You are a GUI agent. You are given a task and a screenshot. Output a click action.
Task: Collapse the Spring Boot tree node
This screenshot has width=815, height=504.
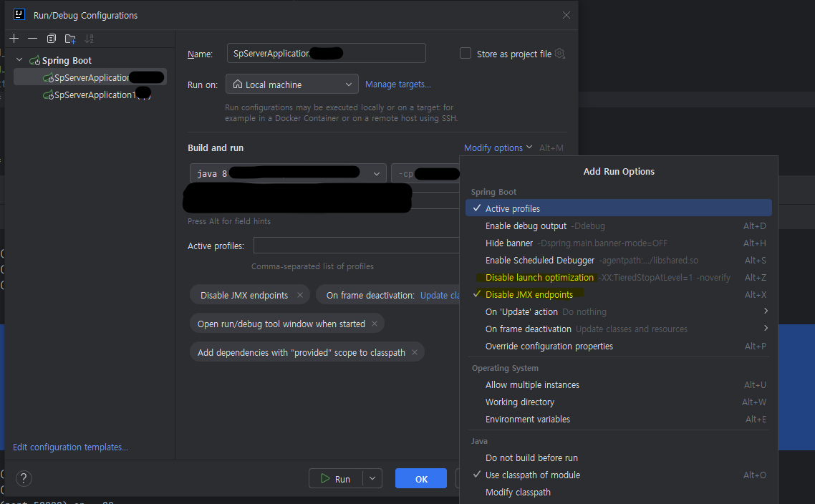coord(20,60)
